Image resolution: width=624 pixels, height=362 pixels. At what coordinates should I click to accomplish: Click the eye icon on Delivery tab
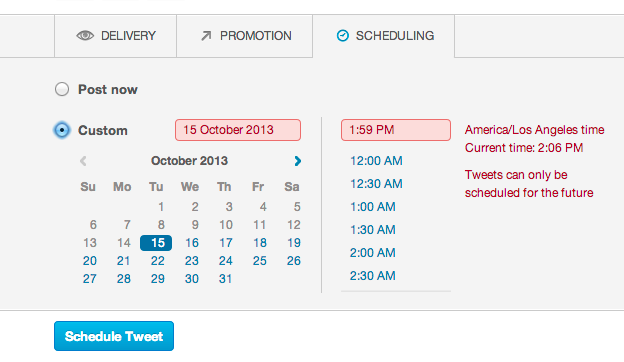point(85,36)
